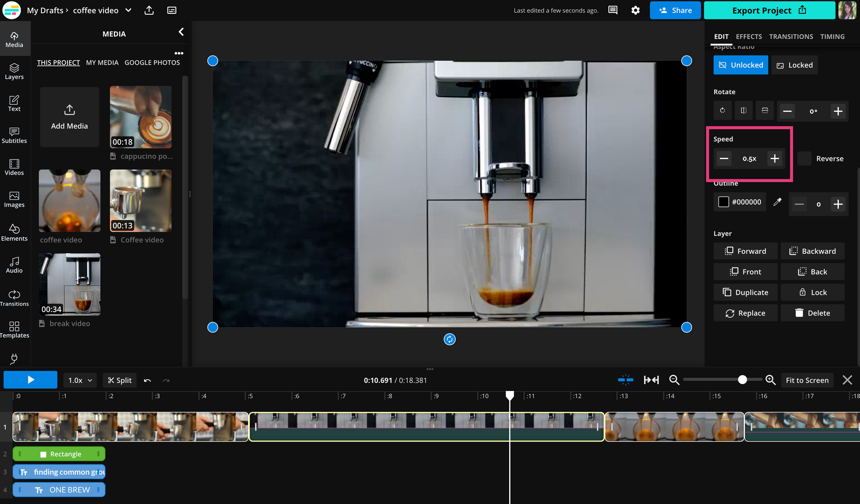Expand the coffee video project name dropdown
The height and width of the screenshot is (504, 860).
pyautogui.click(x=128, y=10)
